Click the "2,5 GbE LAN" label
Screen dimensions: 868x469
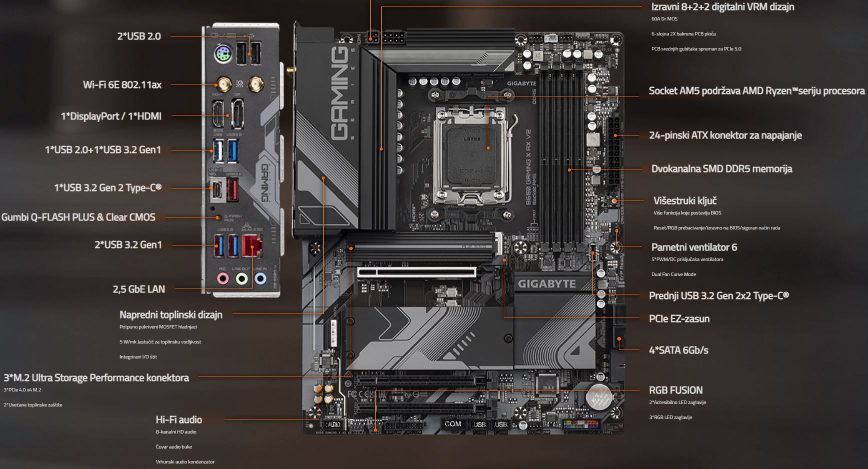coord(139,288)
